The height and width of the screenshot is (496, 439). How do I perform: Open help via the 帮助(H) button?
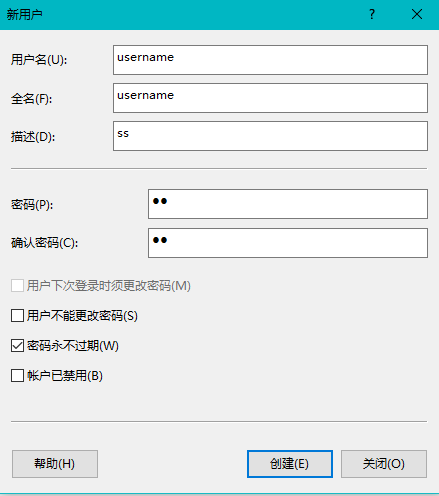point(55,464)
